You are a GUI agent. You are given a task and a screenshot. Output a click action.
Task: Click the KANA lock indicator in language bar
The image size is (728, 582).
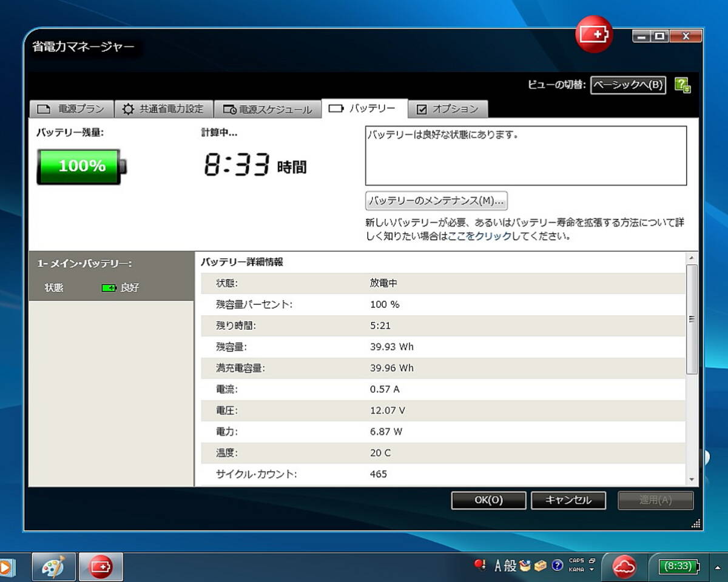(576, 570)
